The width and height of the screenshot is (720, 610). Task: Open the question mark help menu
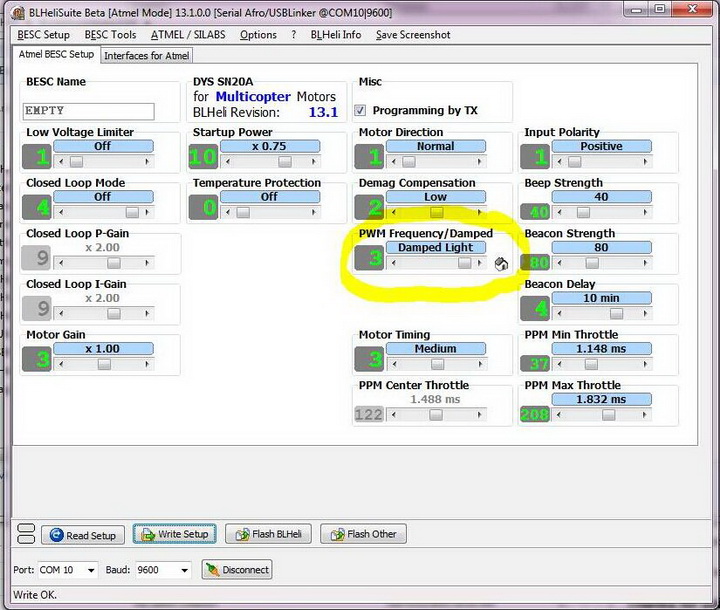[x=293, y=35]
